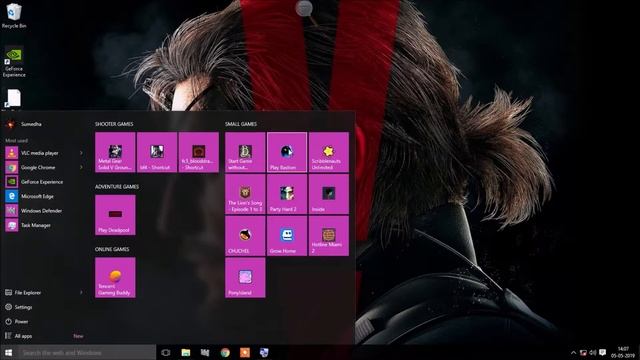The width and height of the screenshot is (640, 360).
Task: Select the ONLINE GAMES group header
Action: (112, 249)
